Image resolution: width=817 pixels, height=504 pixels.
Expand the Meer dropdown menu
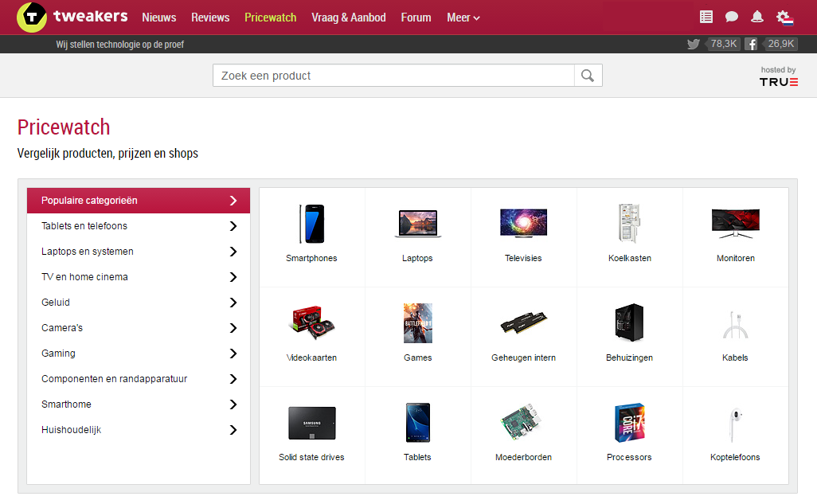point(463,18)
